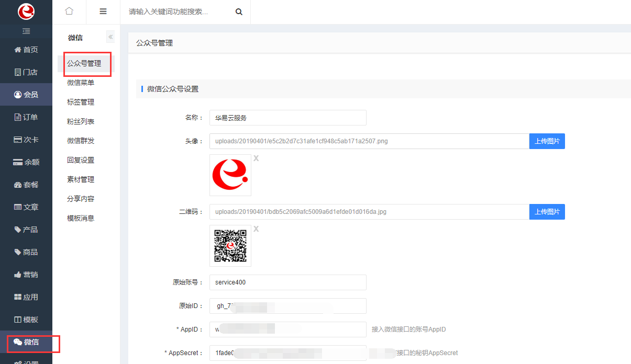Open 微信菜单 submenu item
The width and height of the screenshot is (631, 364).
[81, 83]
